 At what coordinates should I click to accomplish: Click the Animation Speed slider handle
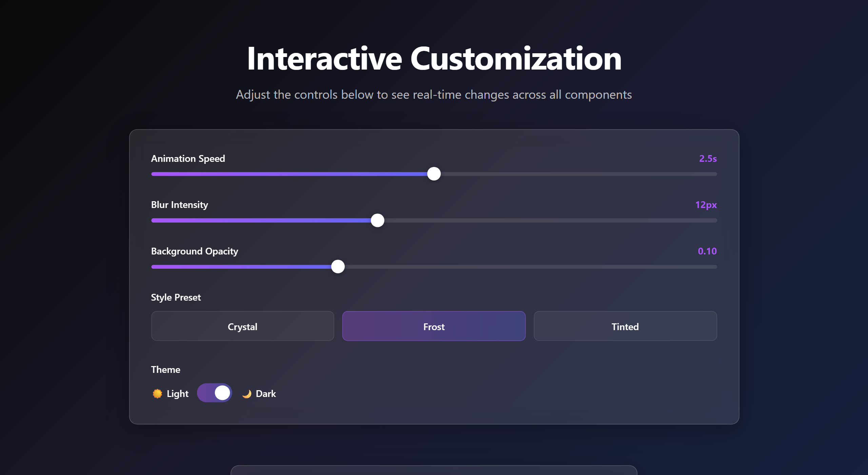[434, 174]
